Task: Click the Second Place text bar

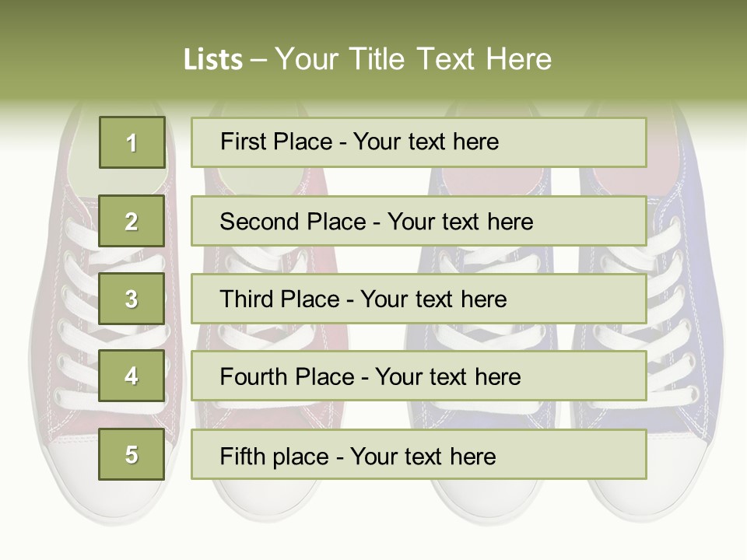Action: (419, 221)
